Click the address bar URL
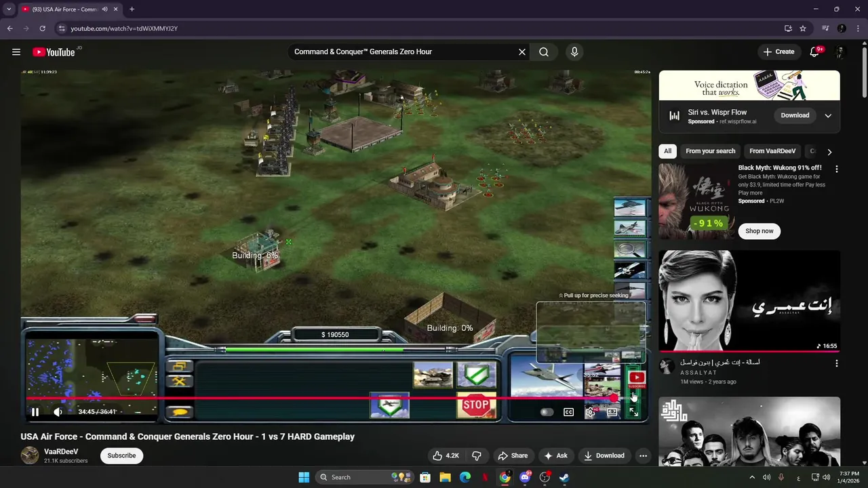This screenshot has height=488, width=868. click(x=124, y=28)
